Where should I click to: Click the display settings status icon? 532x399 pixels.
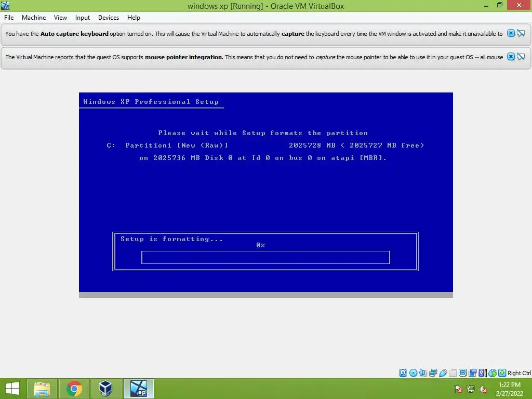pos(462,373)
